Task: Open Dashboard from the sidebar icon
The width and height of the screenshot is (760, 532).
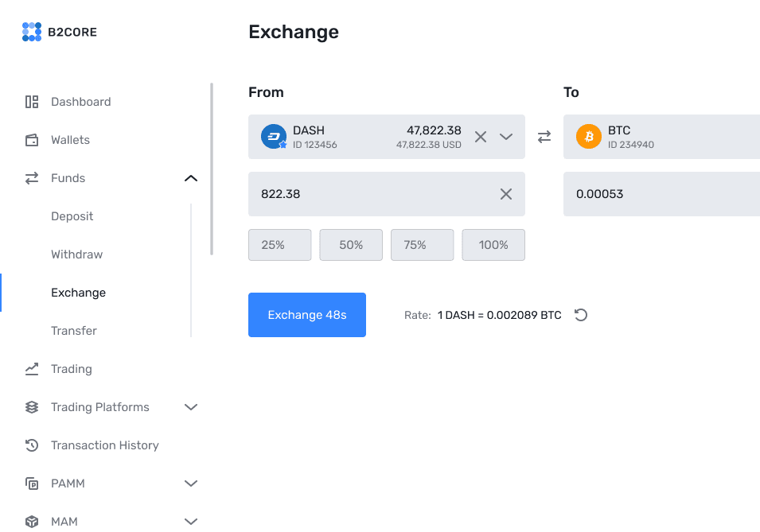Action: (32, 102)
